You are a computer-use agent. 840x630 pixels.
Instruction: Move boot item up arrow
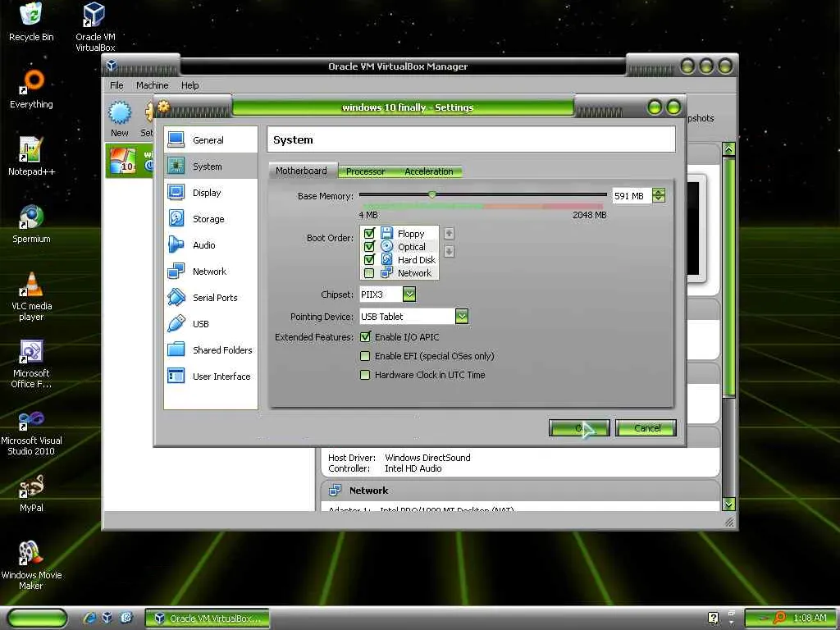[449, 234]
